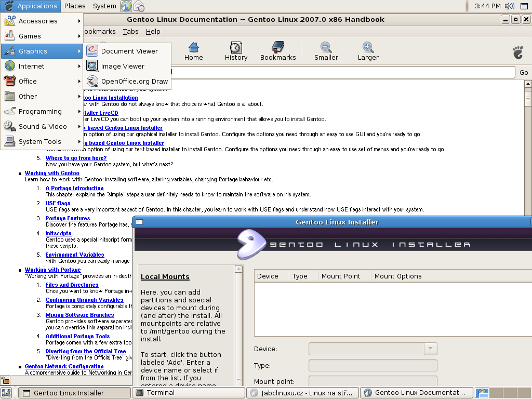Image resolution: width=532 pixels, height=399 pixels.
Task: Open the Other menu category
Action: tap(42, 96)
